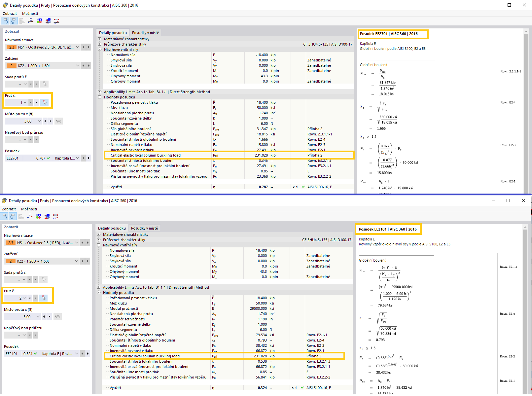Go to next member after Prut č. 1
Screen dimensions: 532x396
(x=36, y=103)
